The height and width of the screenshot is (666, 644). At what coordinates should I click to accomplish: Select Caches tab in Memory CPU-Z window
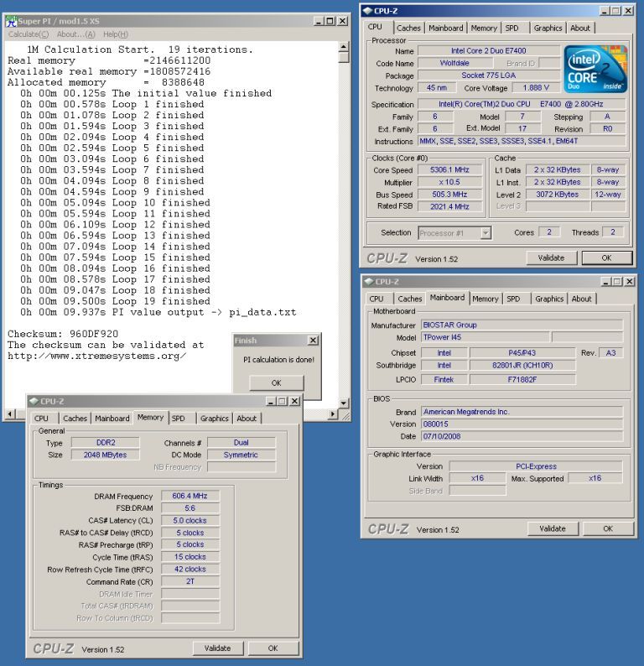[x=75, y=419]
